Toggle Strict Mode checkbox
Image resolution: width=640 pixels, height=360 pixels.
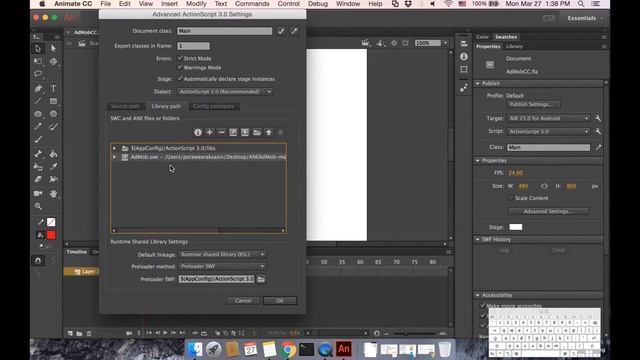click(180, 58)
